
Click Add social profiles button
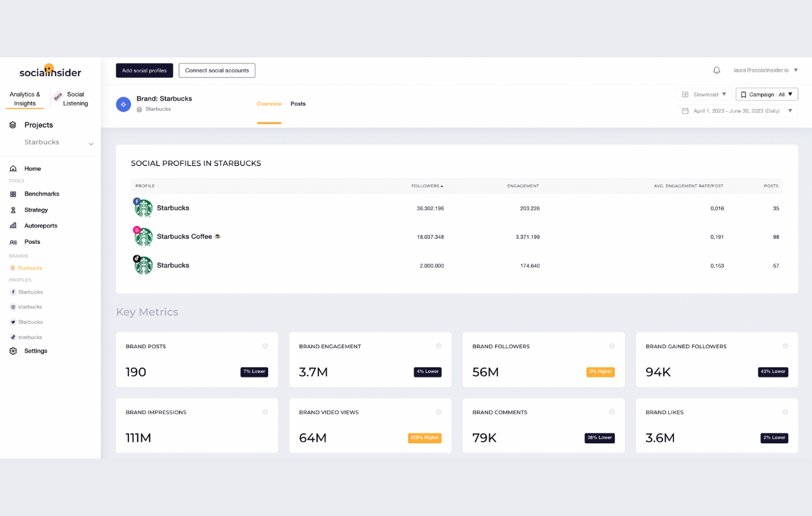(x=144, y=70)
